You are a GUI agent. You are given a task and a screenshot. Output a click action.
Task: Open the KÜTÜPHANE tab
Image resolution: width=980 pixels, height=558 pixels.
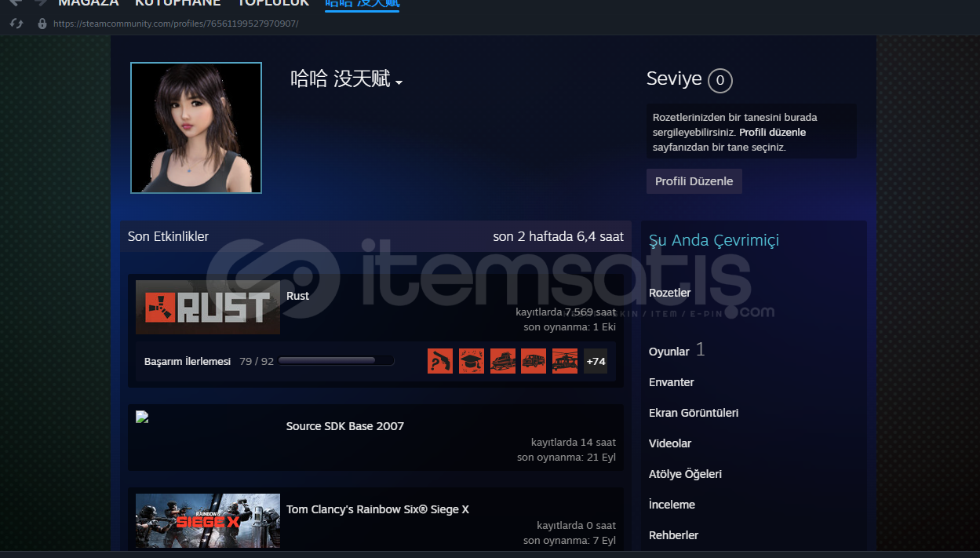pos(178,3)
